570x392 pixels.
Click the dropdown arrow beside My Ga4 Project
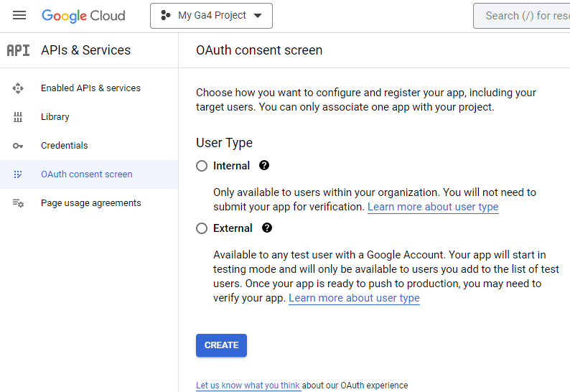click(258, 16)
